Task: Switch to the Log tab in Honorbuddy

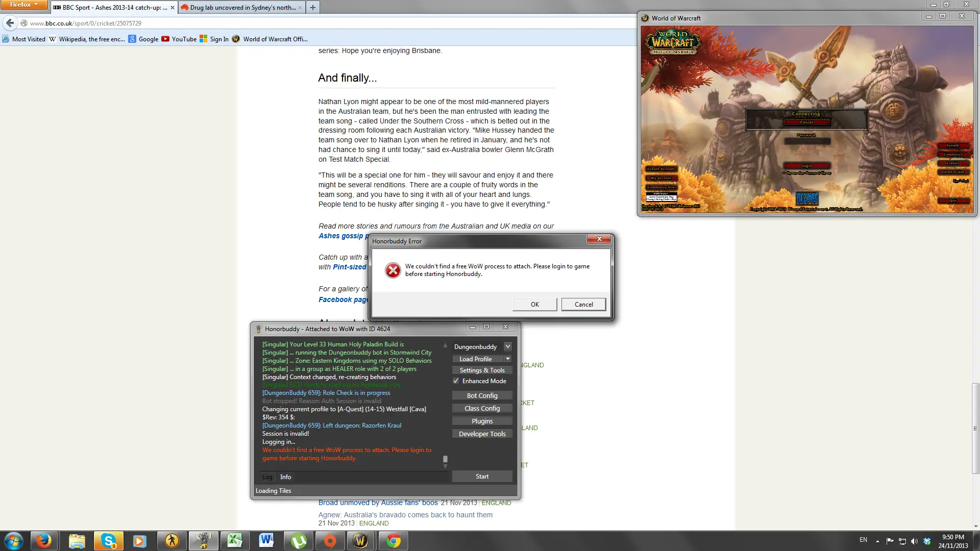Action: [267, 477]
